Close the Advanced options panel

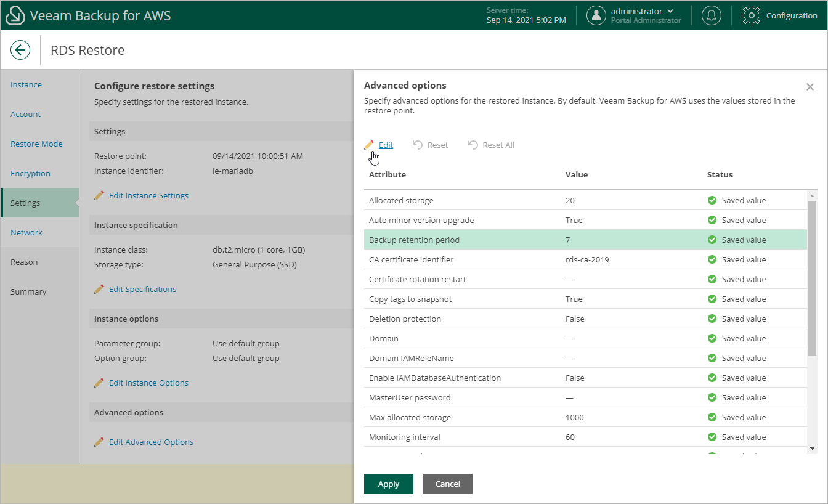[x=810, y=87]
